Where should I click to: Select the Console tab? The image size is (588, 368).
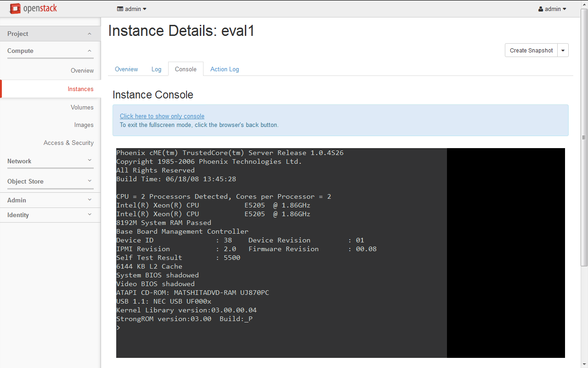click(186, 69)
